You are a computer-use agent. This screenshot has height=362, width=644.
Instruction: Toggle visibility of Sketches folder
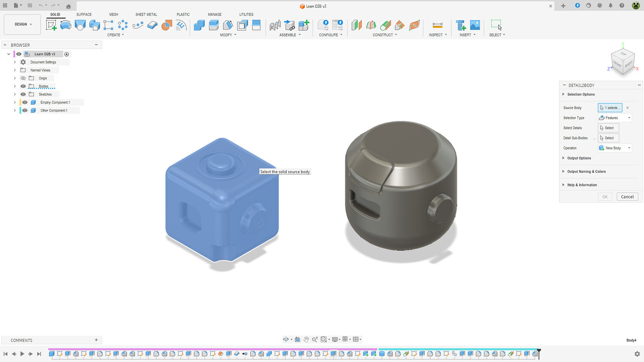click(x=23, y=94)
